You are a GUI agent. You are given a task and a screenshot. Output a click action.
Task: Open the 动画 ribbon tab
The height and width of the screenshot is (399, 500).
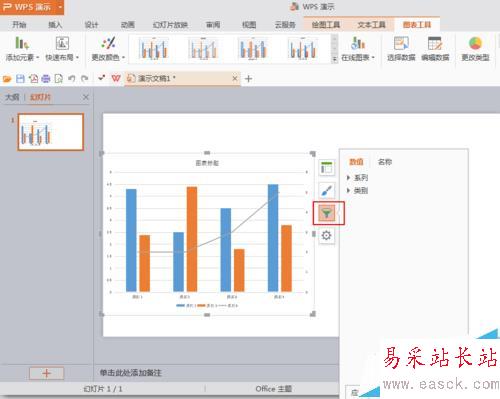[x=127, y=25]
